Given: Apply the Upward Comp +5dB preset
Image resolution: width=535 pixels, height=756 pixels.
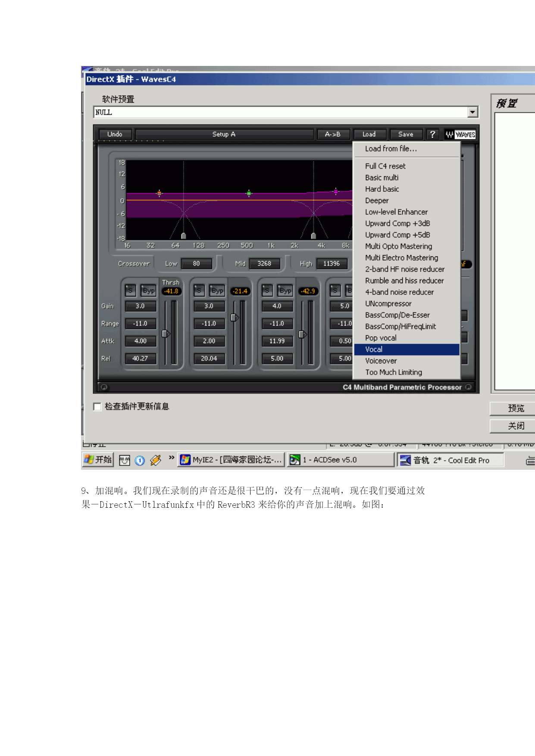Looking at the screenshot, I should pos(407,235).
